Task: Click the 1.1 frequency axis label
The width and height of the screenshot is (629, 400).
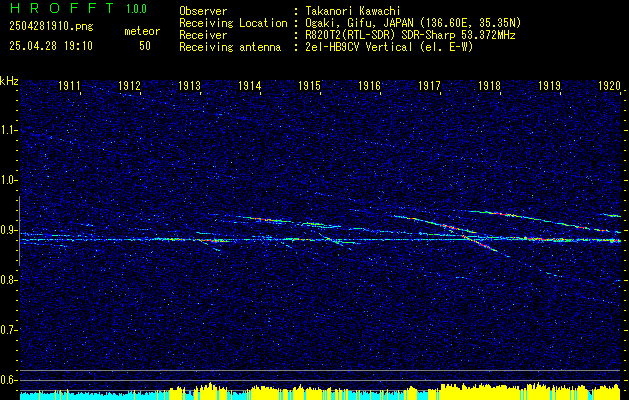Action: tap(8, 130)
